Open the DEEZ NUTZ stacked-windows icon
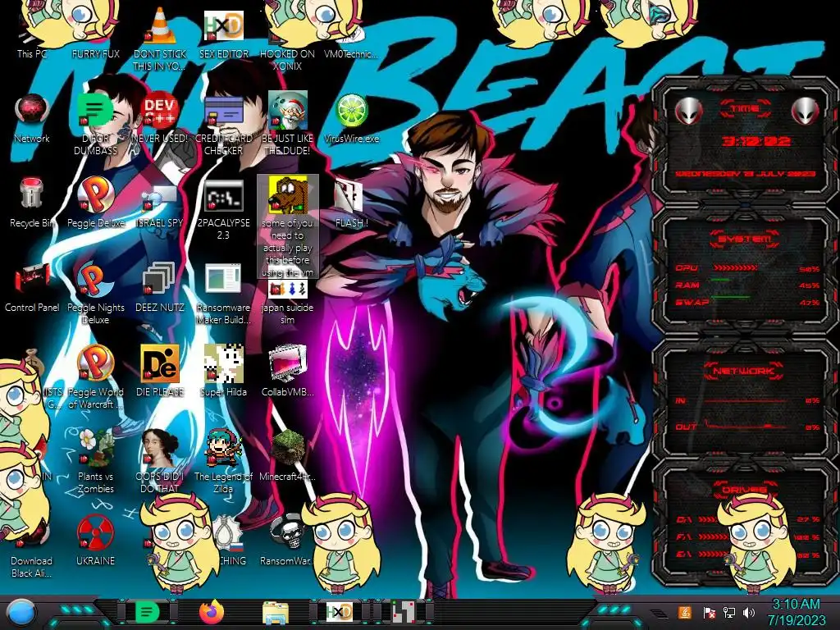 click(159, 279)
